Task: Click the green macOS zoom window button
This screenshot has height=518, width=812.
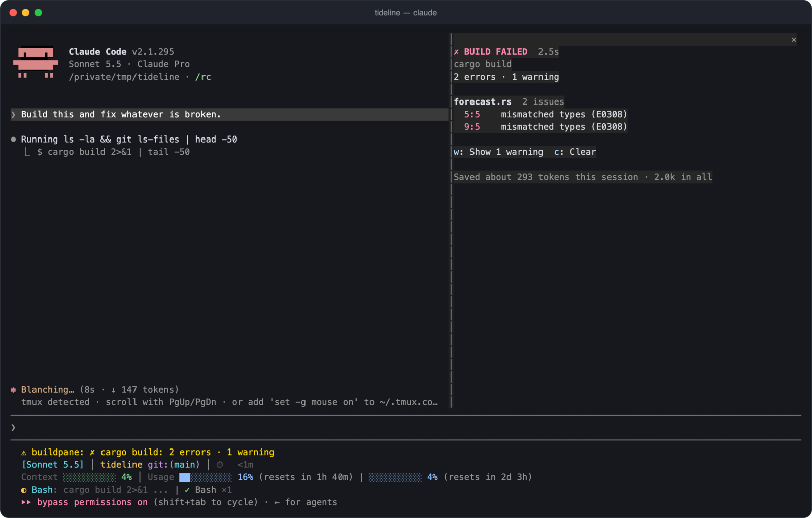Action: click(x=38, y=13)
